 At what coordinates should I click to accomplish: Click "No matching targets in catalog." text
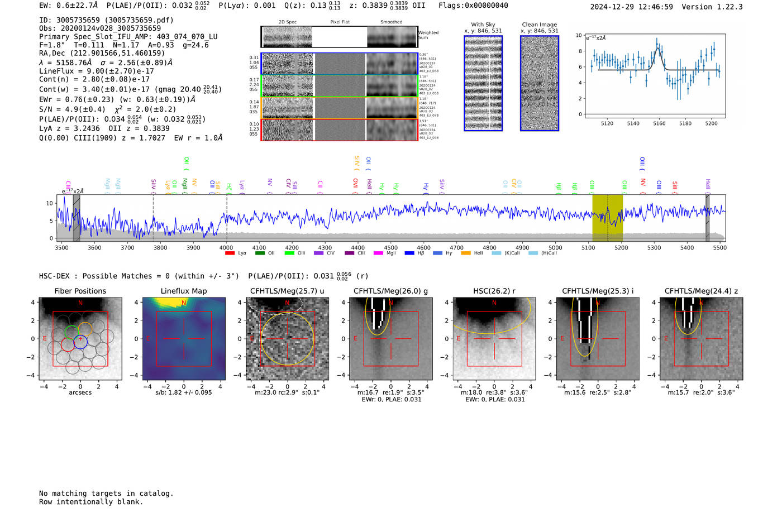click(106, 493)
